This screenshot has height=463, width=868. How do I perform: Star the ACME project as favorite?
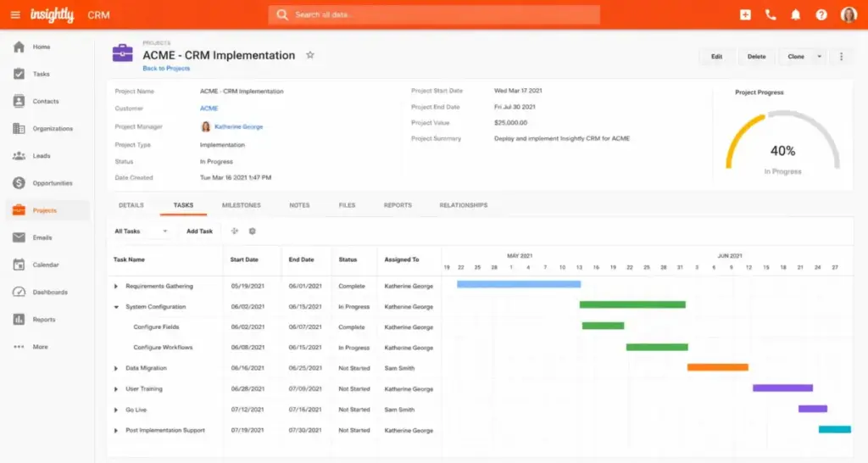coord(310,55)
